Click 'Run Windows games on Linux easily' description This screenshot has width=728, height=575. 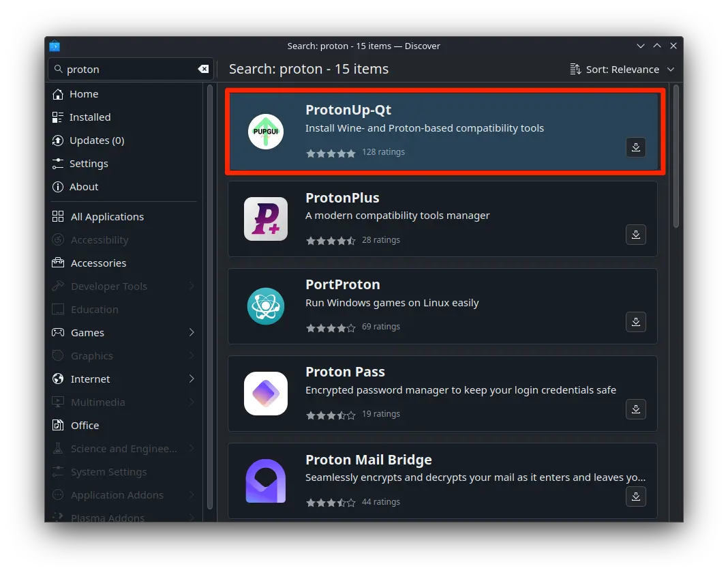pos(392,304)
